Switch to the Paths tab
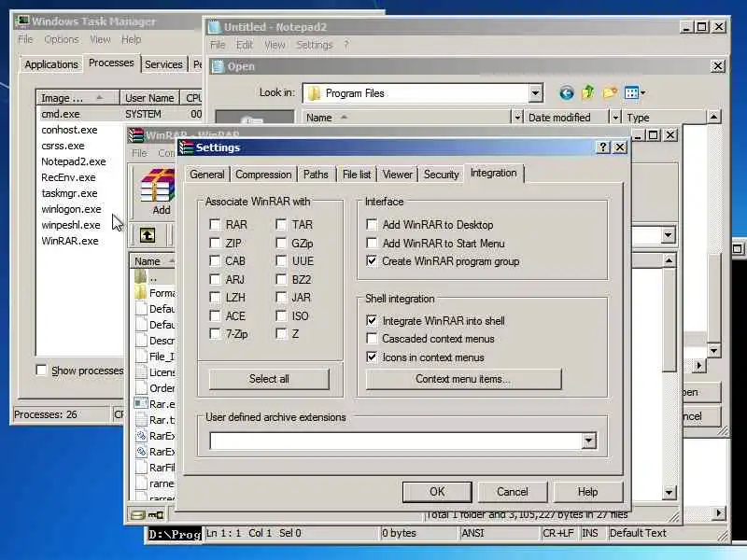Screen dimensions: 747x560 [316, 175]
